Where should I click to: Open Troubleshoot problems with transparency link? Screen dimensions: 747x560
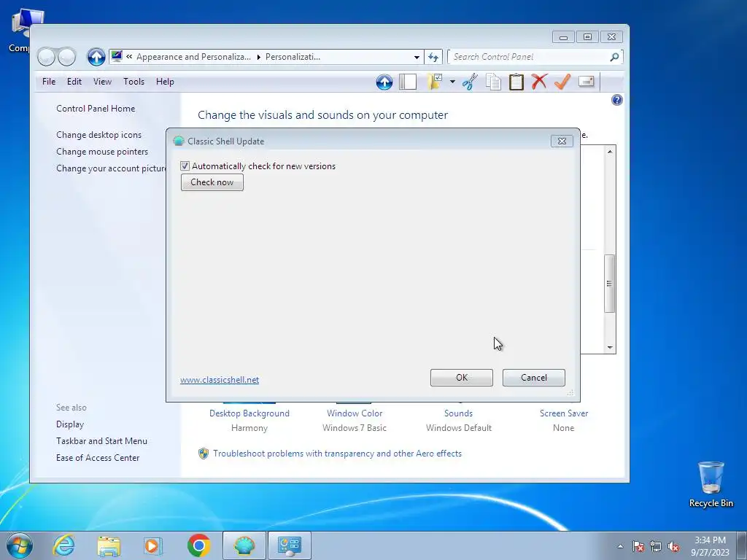click(x=337, y=454)
